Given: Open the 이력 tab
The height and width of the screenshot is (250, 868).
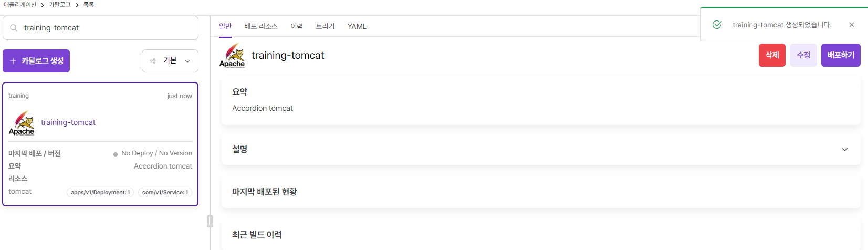Looking at the screenshot, I should point(297,26).
